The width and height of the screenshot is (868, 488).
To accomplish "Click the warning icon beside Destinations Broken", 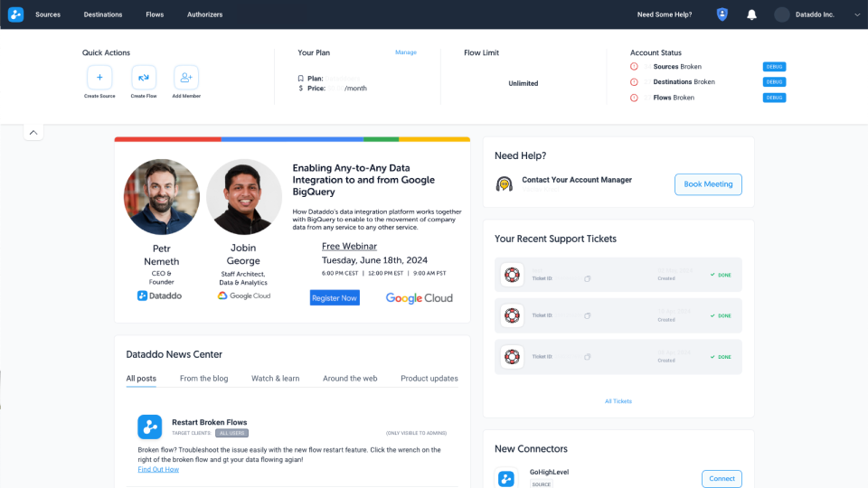I will pos(634,82).
